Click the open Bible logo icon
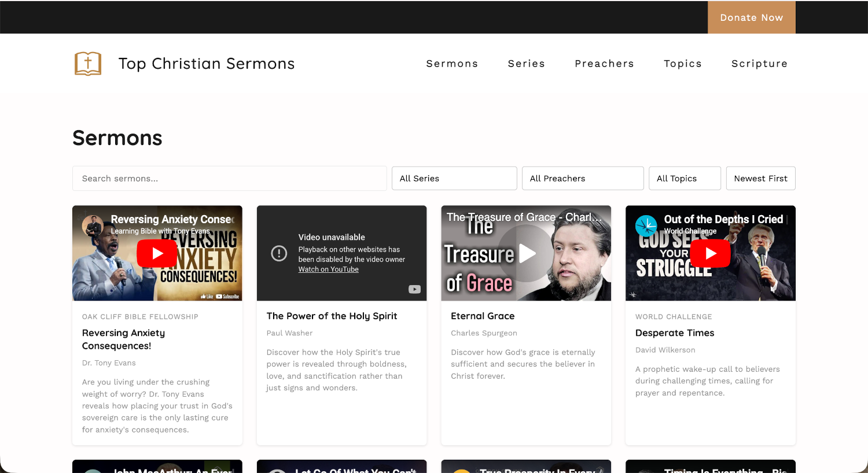The width and height of the screenshot is (868, 473). pos(88,64)
